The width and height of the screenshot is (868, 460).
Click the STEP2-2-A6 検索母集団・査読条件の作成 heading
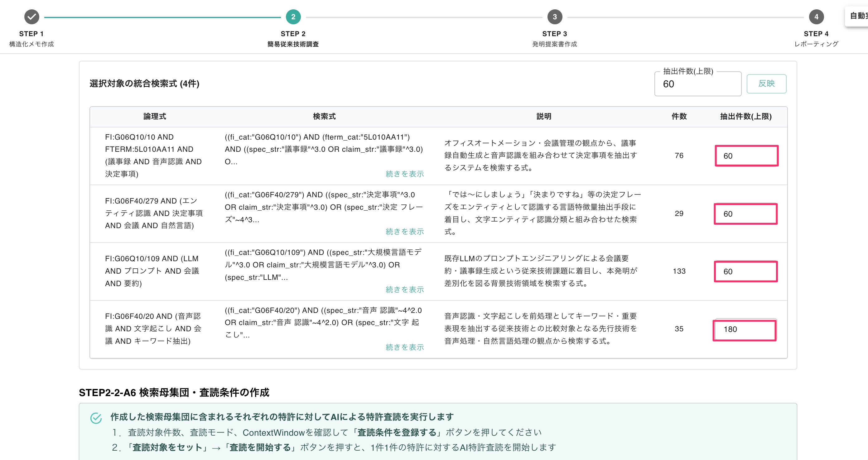point(174,392)
